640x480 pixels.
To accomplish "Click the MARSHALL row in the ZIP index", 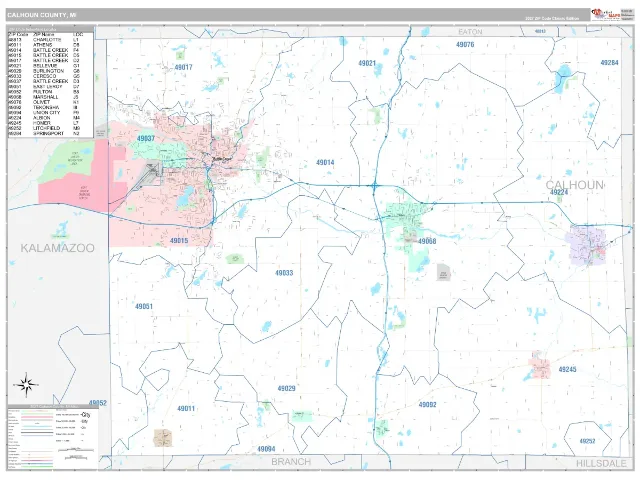I will (x=44, y=97).
